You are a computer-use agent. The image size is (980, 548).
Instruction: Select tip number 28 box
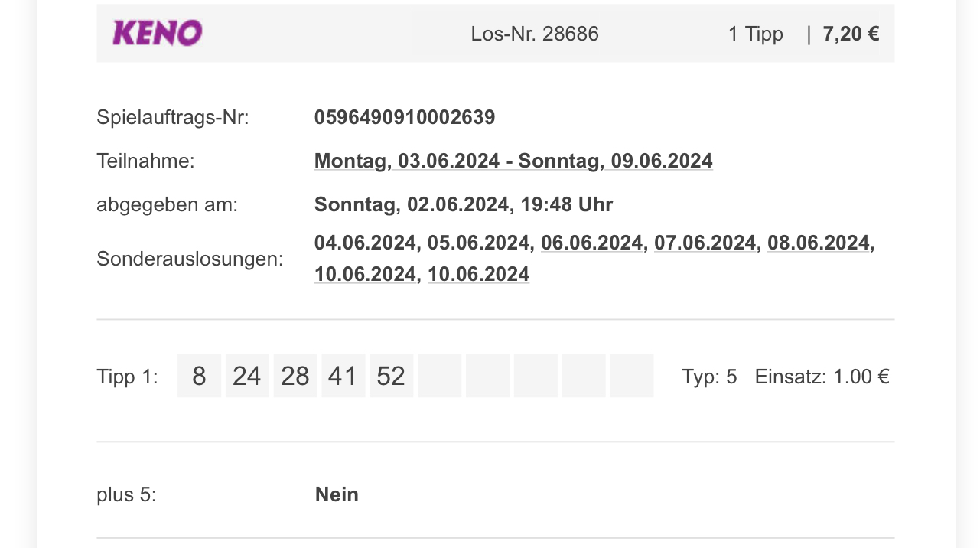coord(295,376)
